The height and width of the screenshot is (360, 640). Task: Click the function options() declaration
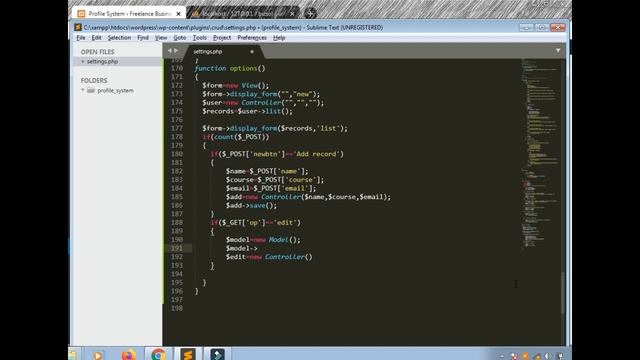point(230,68)
